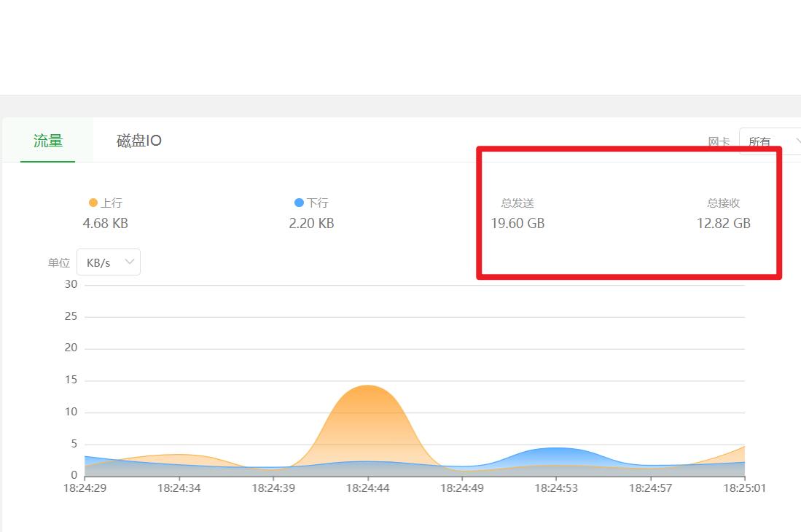
Task: Click the 18:24:57 time axis label
Action: click(650, 488)
